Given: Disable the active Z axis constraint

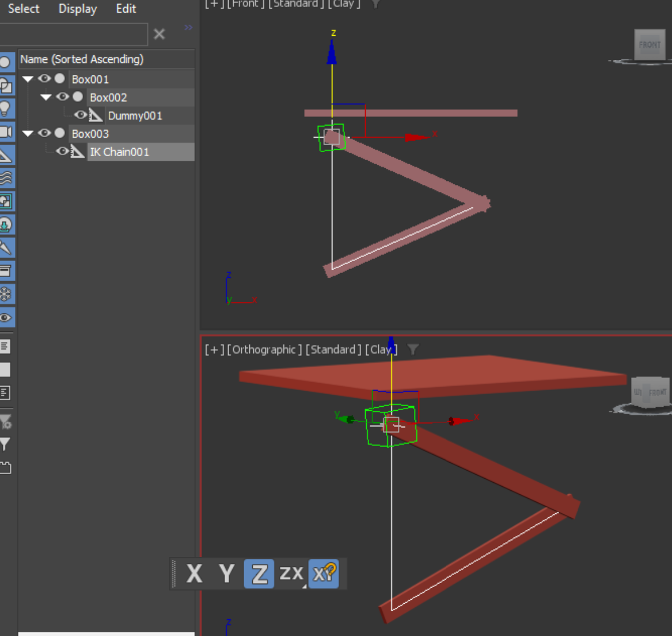Looking at the screenshot, I should pyautogui.click(x=259, y=573).
